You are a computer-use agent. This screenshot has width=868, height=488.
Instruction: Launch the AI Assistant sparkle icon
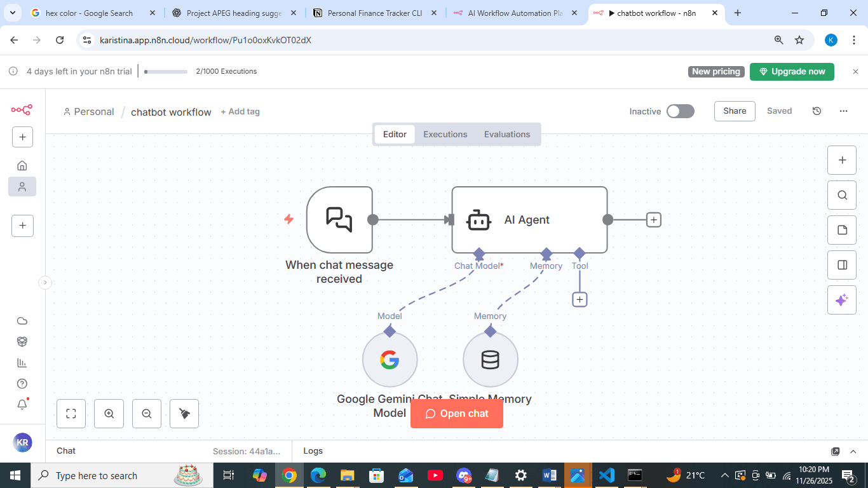pos(841,299)
